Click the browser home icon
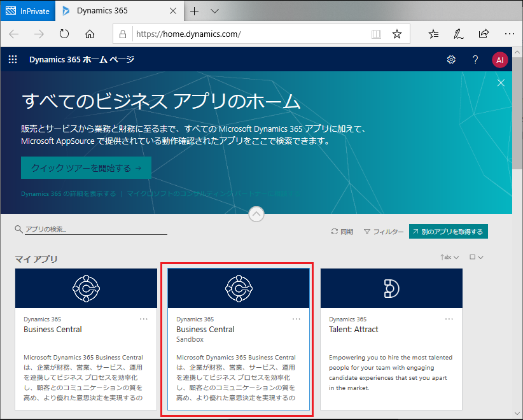523x420 pixels. click(89, 34)
